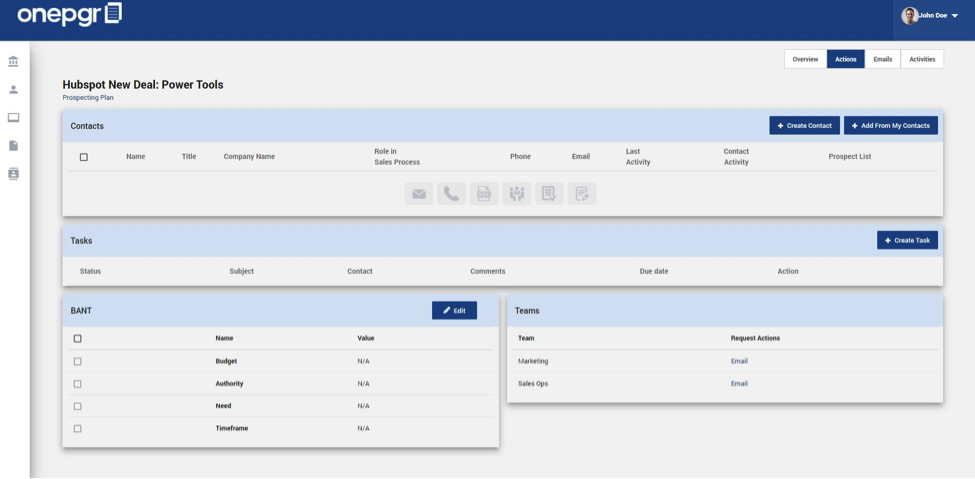Viewport: 975px width, 479px height.
Task: Click the Subject column header in Tasks
Action: coord(241,272)
